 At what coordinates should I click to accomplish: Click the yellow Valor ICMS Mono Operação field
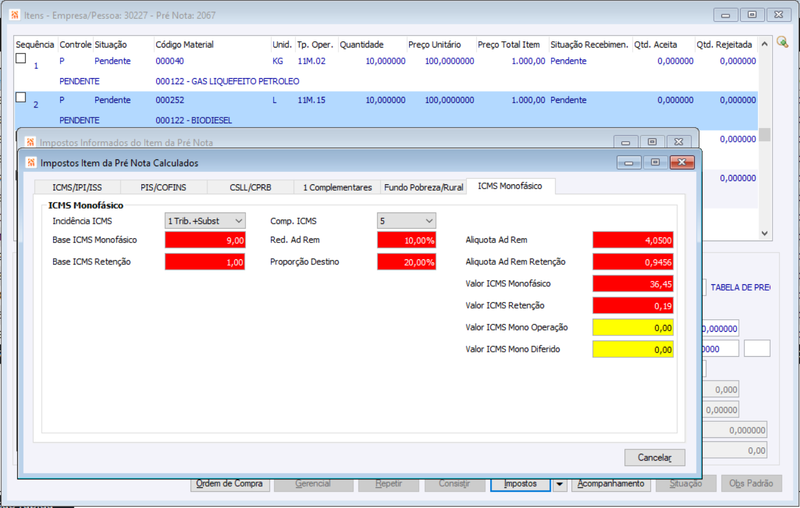pos(633,327)
